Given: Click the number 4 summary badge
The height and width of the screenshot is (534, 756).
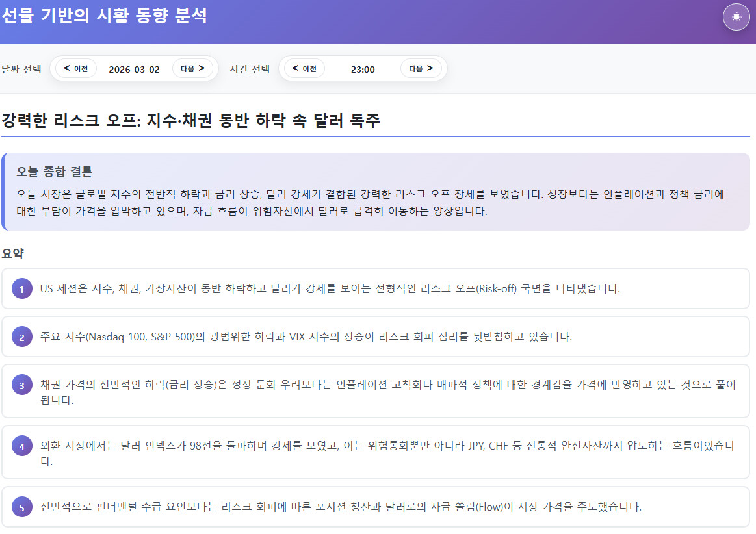Looking at the screenshot, I should coord(21,446).
